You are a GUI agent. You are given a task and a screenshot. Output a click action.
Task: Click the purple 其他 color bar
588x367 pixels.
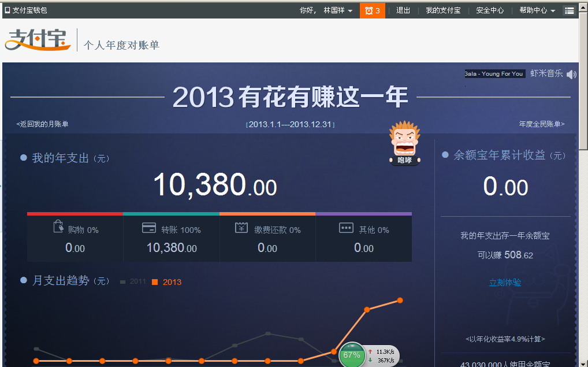(x=363, y=214)
